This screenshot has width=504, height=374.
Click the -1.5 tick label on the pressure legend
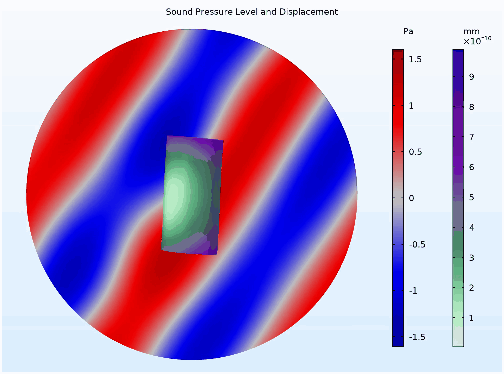pos(417,337)
